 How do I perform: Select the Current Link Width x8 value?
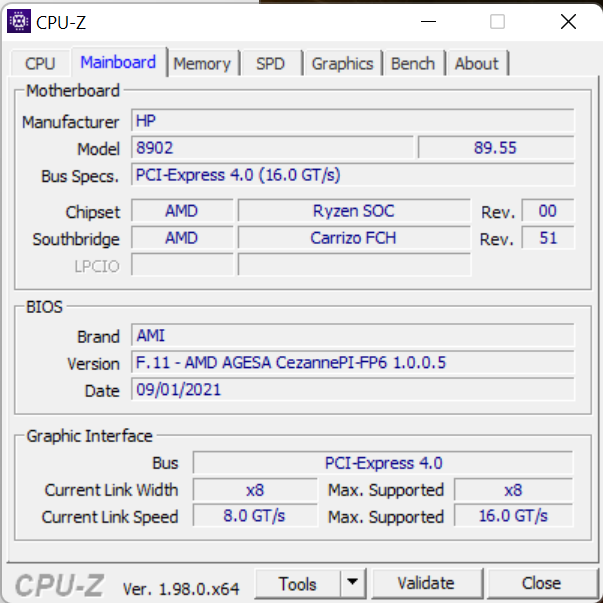[255, 490]
